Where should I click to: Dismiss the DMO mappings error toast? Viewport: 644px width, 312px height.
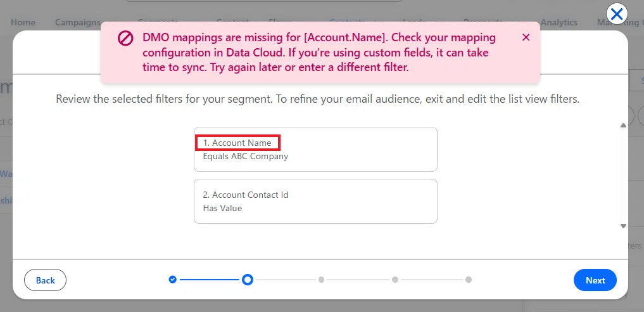pyautogui.click(x=526, y=37)
